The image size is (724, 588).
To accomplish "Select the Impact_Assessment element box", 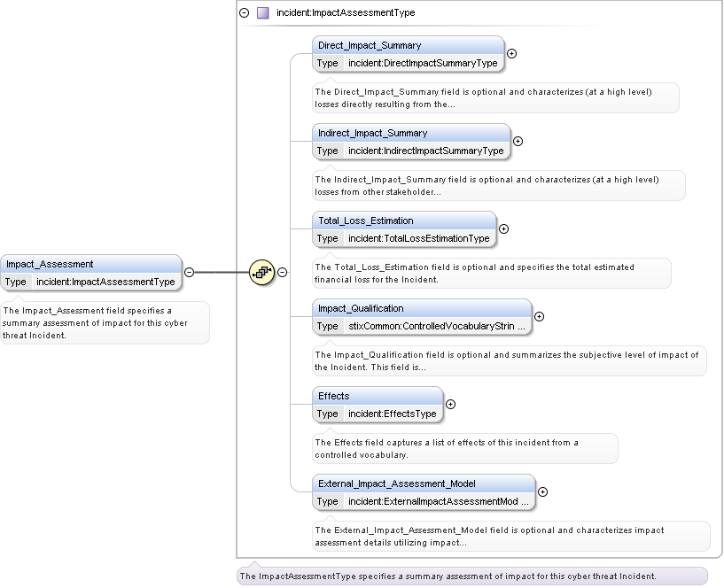I will [x=90, y=264].
